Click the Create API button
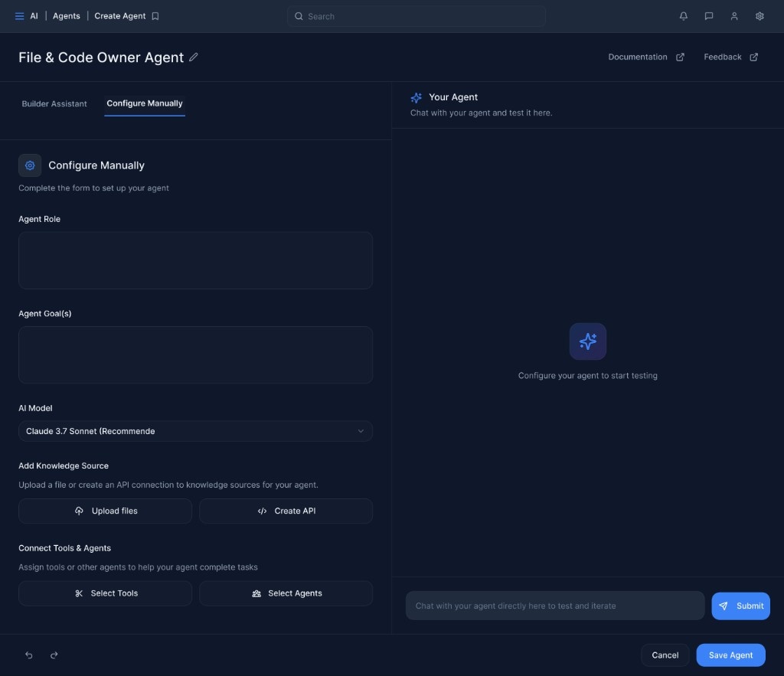Screen dimensions: 784x676 [x=286, y=511]
